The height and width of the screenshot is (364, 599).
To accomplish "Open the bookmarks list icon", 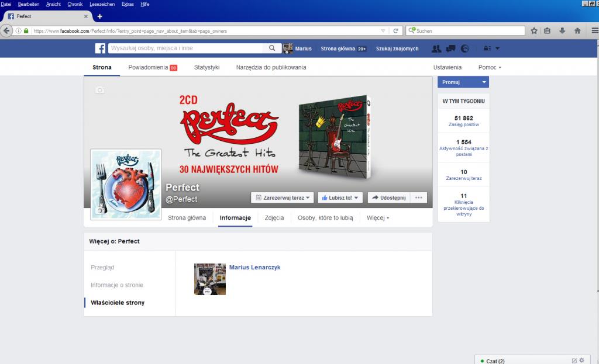I will [547, 31].
